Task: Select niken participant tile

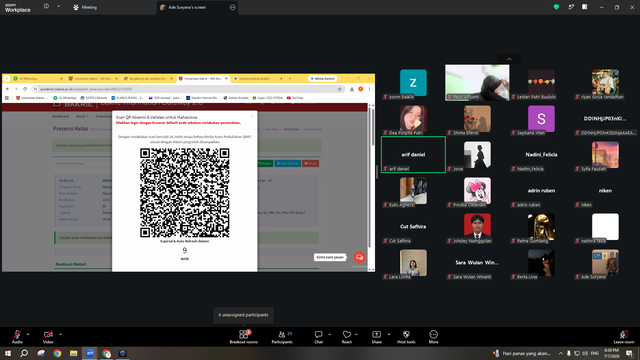Action: 605,191
